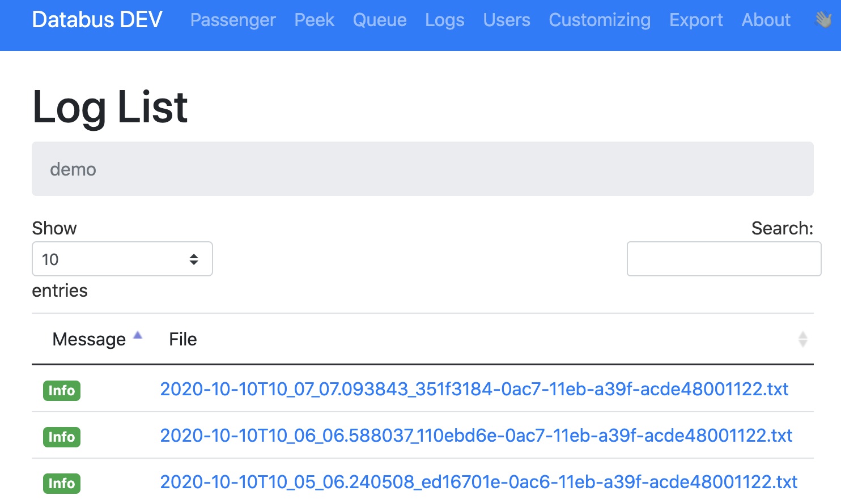Select Logs in the navigation bar
This screenshot has width=841, height=504.
tap(445, 20)
